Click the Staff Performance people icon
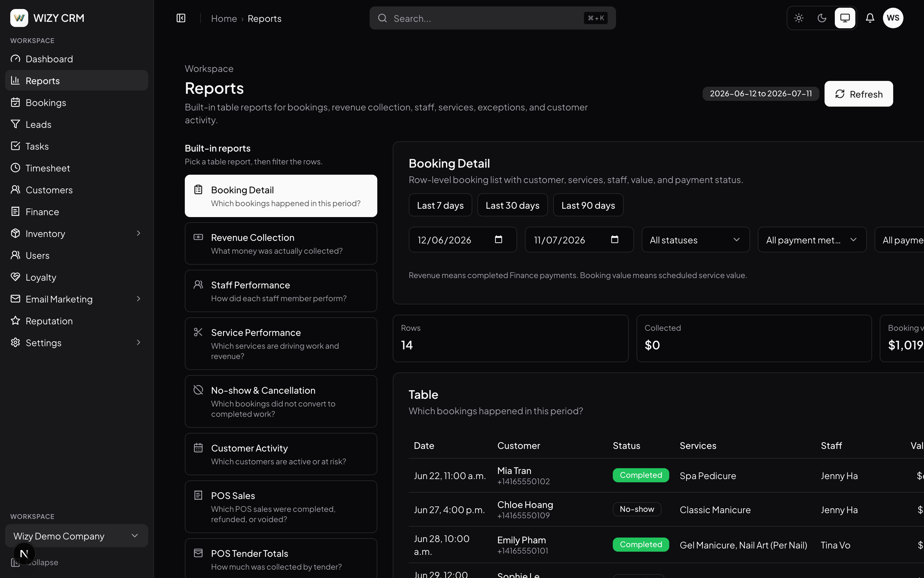924x578 pixels. (198, 285)
